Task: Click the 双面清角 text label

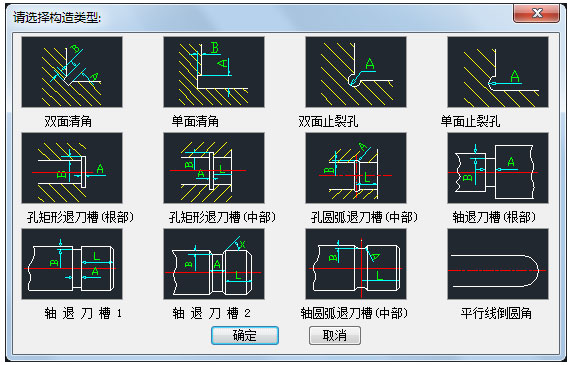Action: (68, 121)
